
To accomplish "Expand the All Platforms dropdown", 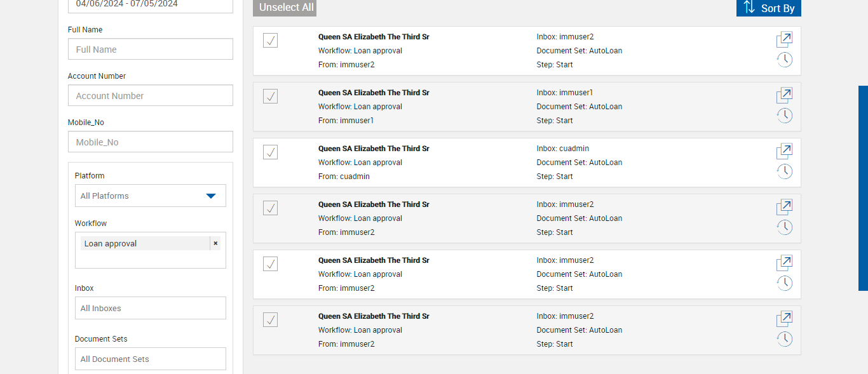I will click(x=150, y=196).
